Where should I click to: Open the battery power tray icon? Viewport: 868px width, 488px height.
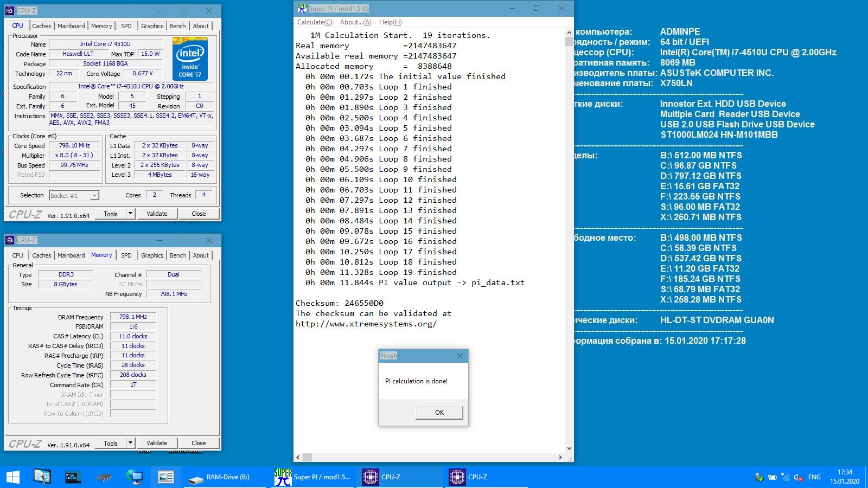click(773, 477)
